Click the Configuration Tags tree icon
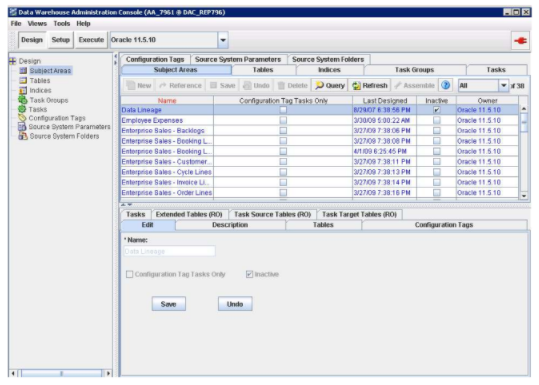539x385 pixels. pos(22,118)
